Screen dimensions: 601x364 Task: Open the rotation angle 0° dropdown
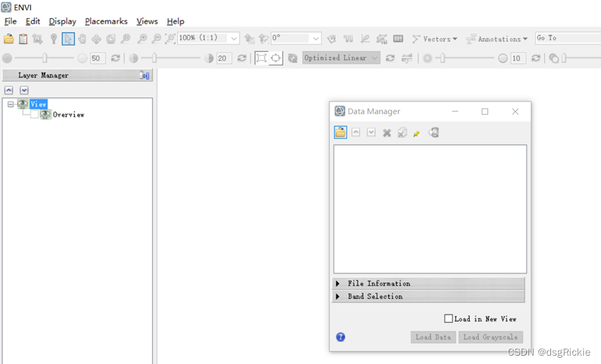315,38
